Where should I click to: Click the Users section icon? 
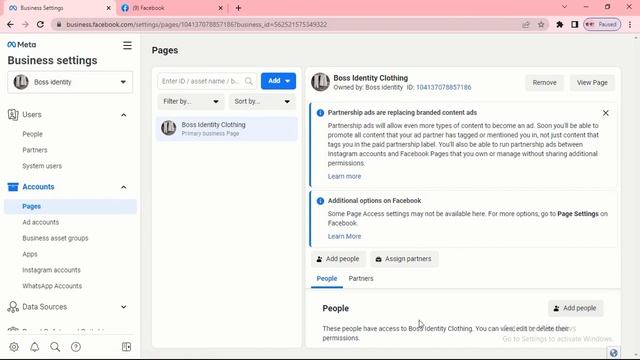[13, 115]
